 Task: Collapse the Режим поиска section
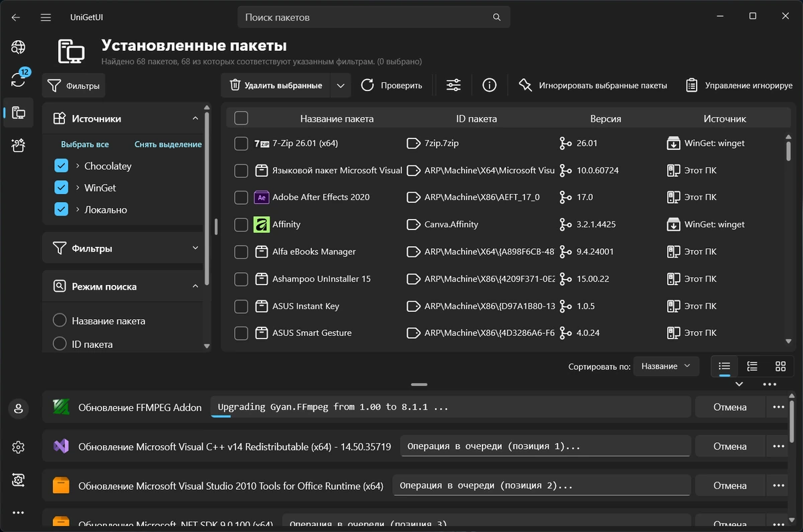click(195, 286)
